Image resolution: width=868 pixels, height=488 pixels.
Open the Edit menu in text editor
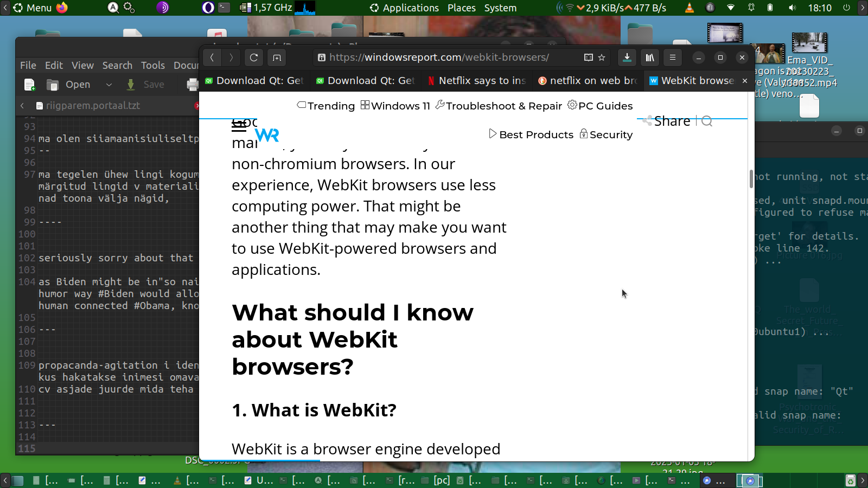[x=54, y=66]
